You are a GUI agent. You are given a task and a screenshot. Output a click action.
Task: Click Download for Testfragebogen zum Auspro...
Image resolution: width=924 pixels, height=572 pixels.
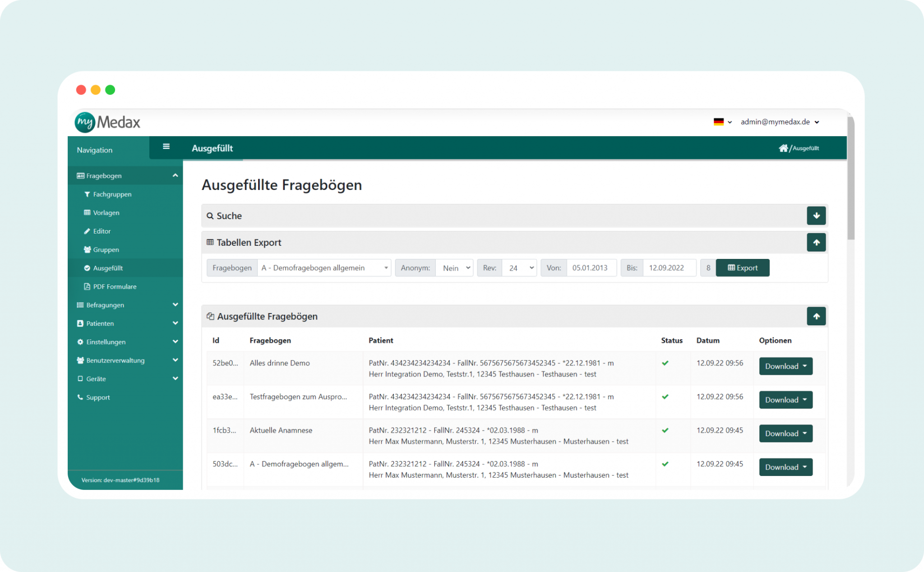[785, 400]
